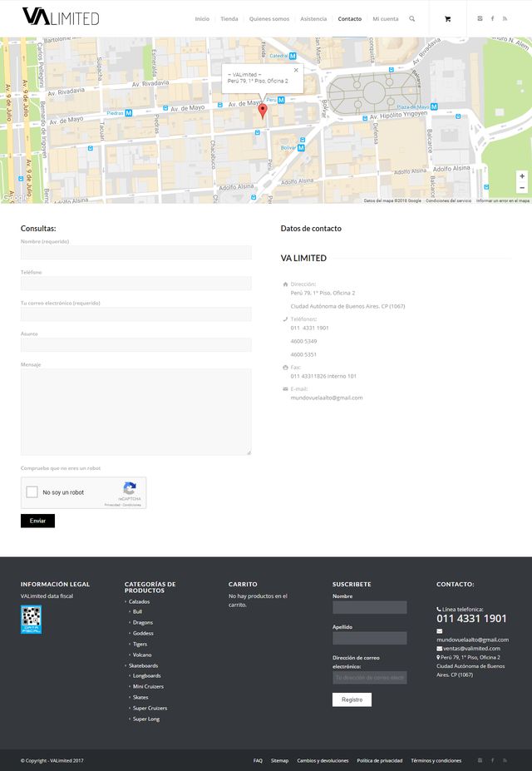Open Dragons category link
532x771 pixels.
pos(143,622)
